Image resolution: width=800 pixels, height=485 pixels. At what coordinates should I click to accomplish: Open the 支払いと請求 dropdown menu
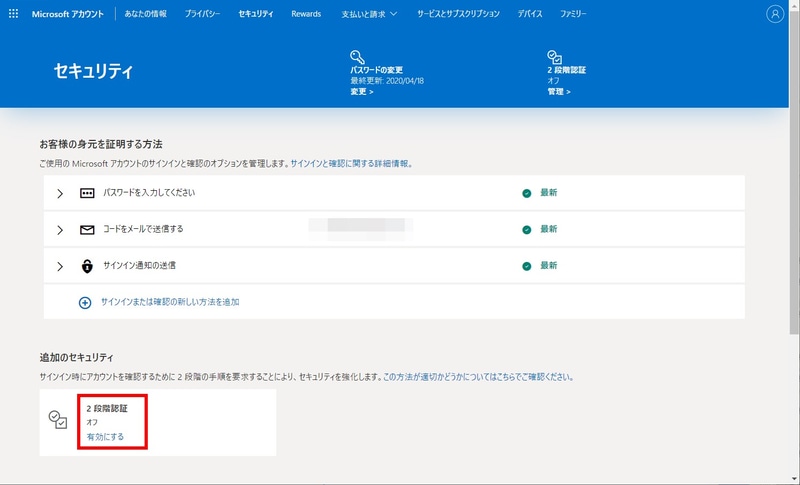click(x=369, y=14)
